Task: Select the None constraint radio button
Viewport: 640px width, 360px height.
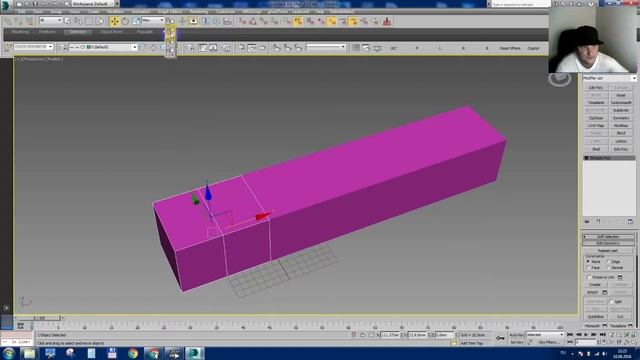Action: (588, 261)
